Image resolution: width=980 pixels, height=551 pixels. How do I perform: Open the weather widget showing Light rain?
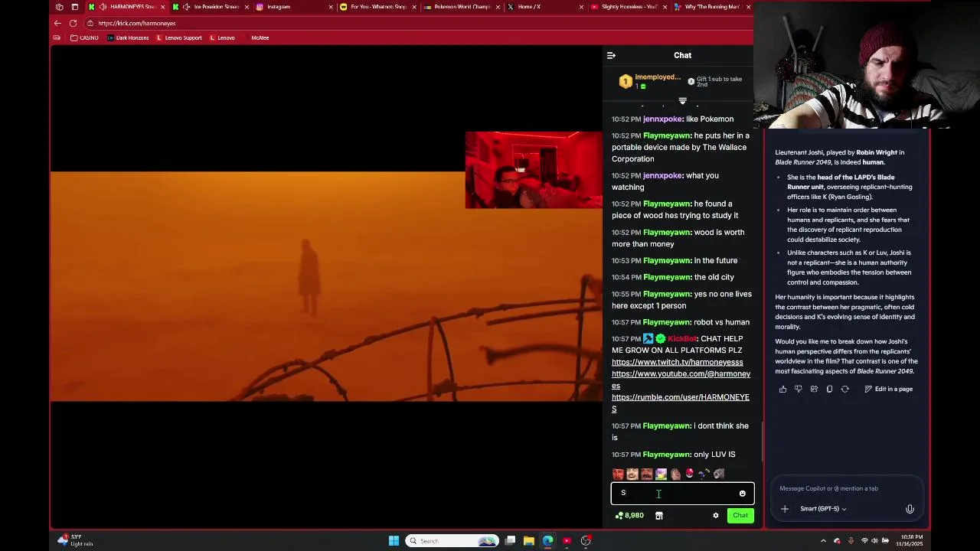tap(75, 540)
